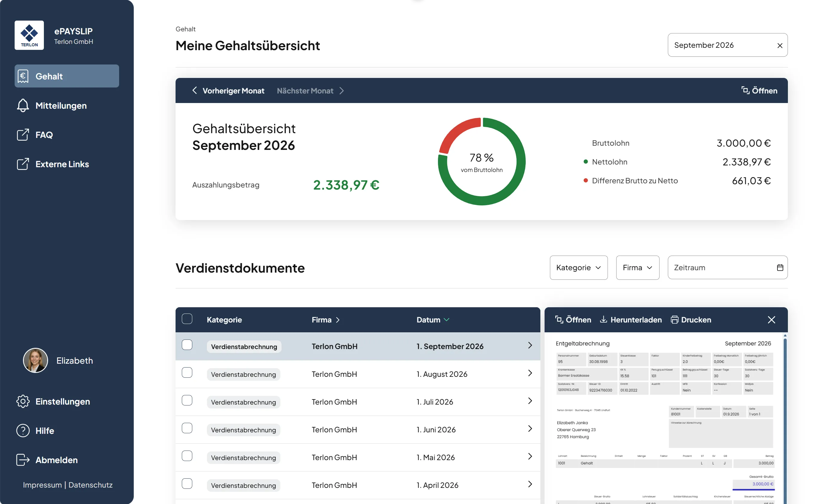This screenshot has height=504, width=827.
Task: Check the 1. August 2026 row checkbox
Action: [187, 372]
